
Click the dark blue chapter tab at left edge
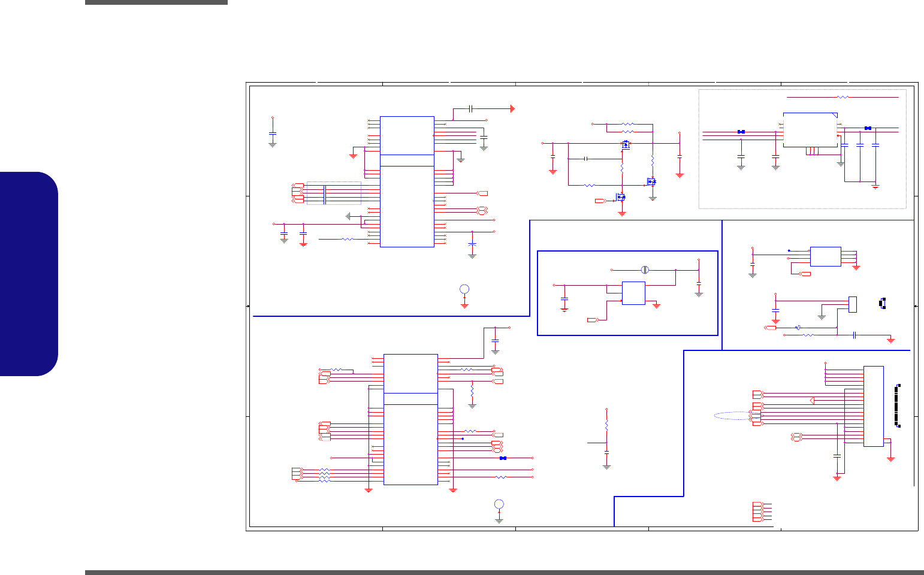pyautogui.click(x=29, y=274)
